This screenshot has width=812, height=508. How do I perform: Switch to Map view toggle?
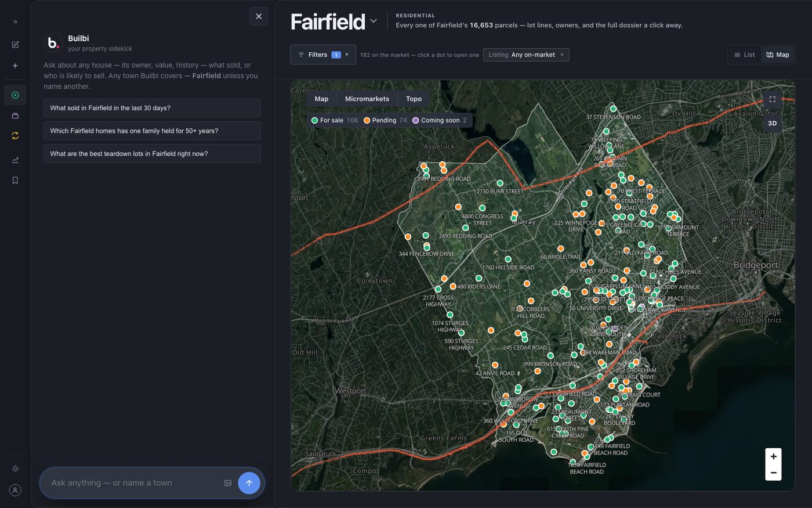click(x=778, y=55)
